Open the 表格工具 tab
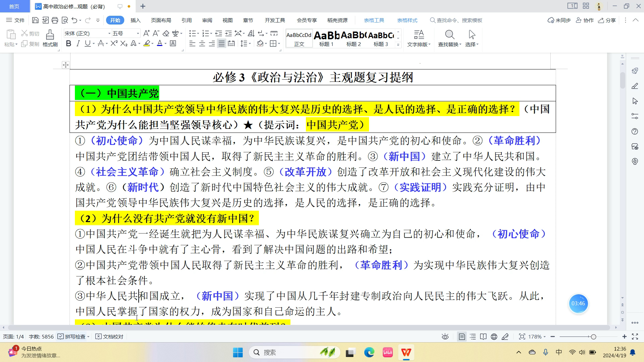The width and height of the screenshot is (644, 362). pos(374,20)
